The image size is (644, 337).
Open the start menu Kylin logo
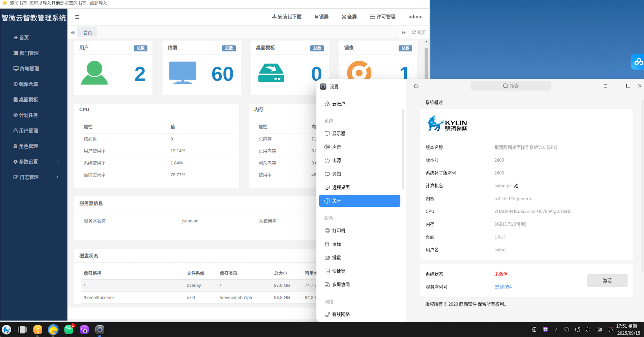[7, 330]
